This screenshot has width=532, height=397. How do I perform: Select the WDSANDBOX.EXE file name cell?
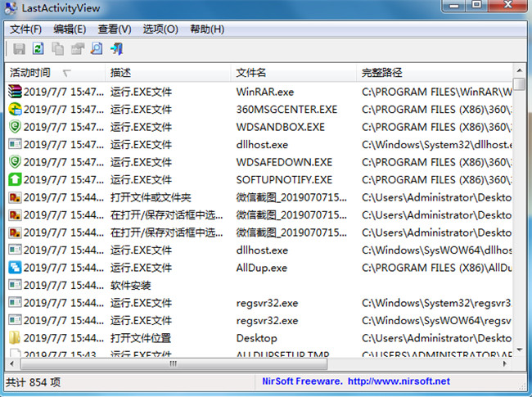click(280, 127)
